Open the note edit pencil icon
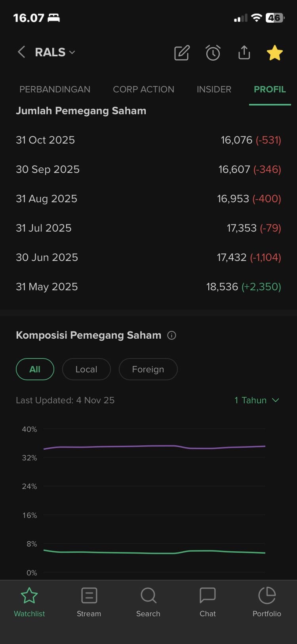Screen dimensions: 297x644 (x=182, y=53)
